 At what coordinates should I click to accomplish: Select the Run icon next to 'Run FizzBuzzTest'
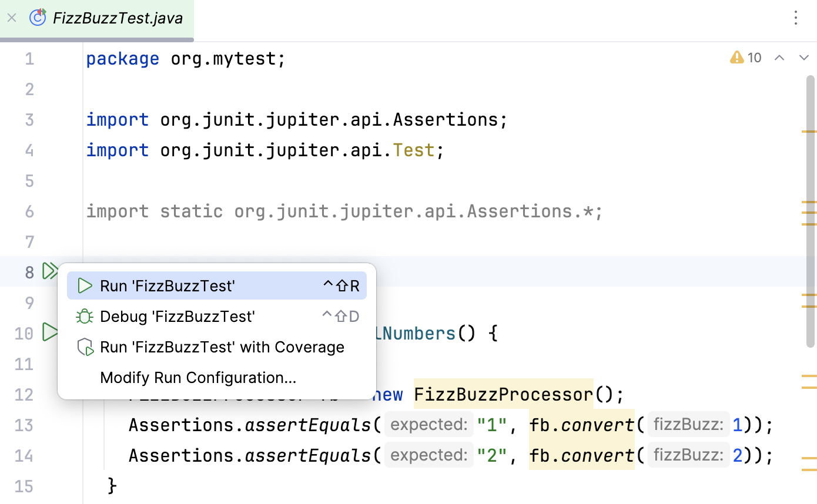[x=83, y=285]
